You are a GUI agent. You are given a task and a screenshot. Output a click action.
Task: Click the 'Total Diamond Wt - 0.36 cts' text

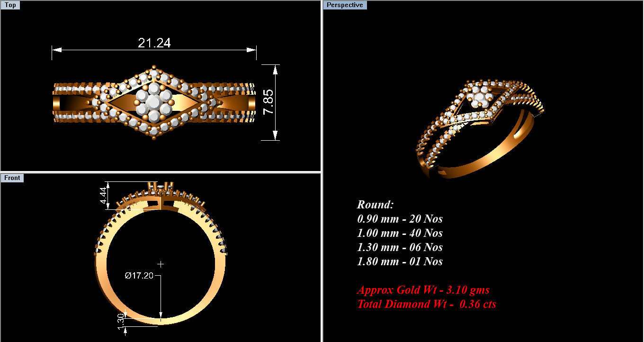pos(427,304)
